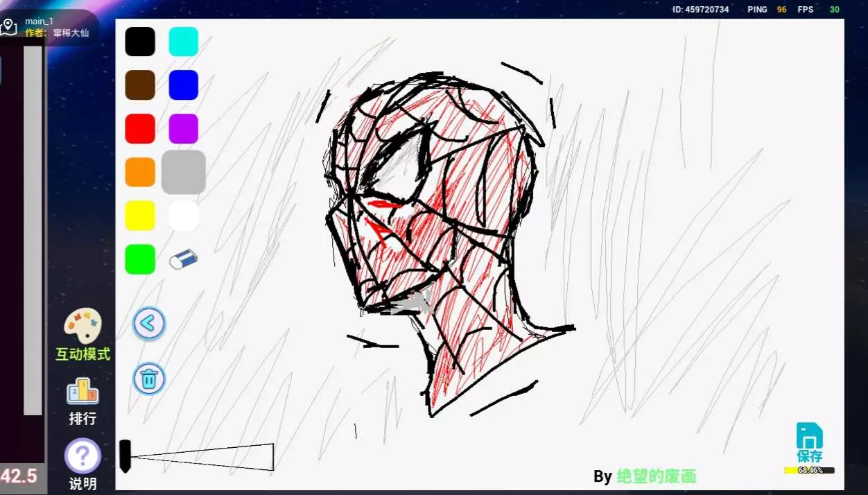This screenshot has width=868, height=495.
Task: Select the purple color swatch
Action: tap(184, 129)
